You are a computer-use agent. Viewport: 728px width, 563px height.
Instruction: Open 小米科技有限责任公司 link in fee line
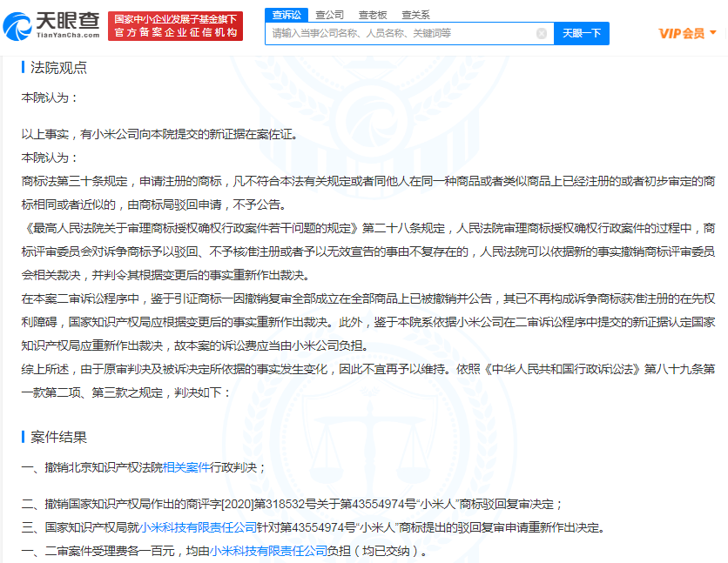coord(268,551)
